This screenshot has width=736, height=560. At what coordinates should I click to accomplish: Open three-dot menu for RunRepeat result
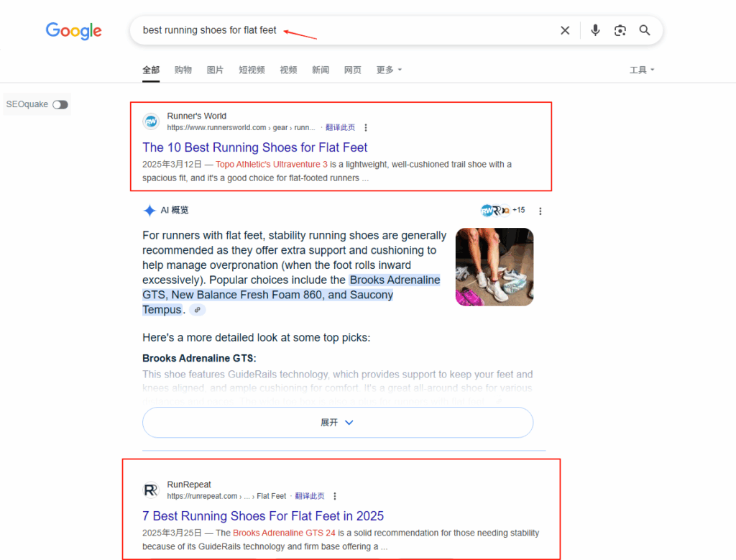335,496
